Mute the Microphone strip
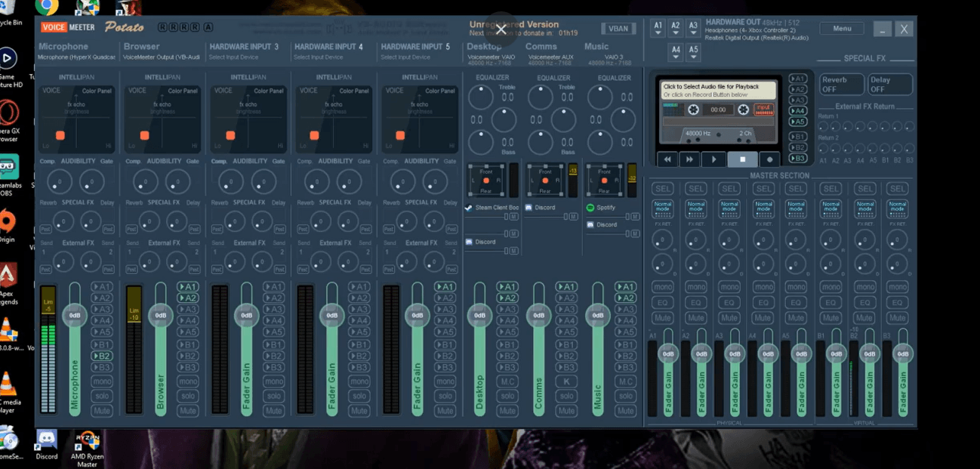This screenshot has height=469, width=980. tap(102, 411)
